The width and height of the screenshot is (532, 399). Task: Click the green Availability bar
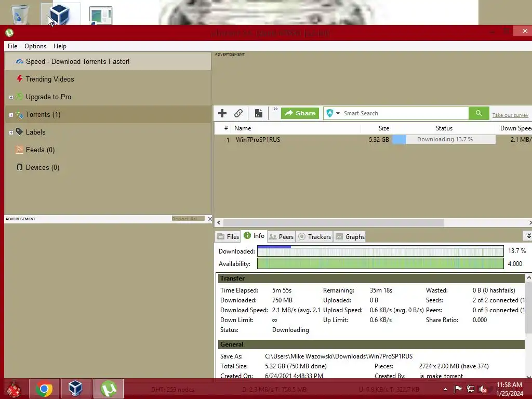380,263
